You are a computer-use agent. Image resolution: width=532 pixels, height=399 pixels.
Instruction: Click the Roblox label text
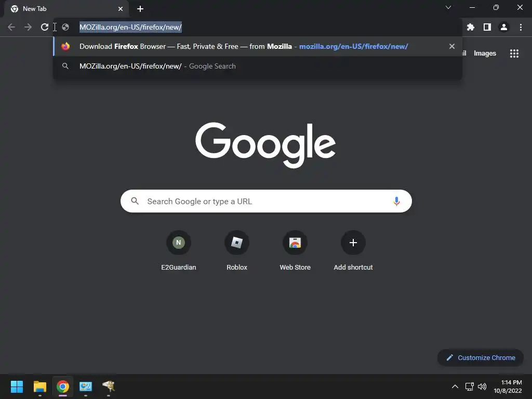[237, 268]
